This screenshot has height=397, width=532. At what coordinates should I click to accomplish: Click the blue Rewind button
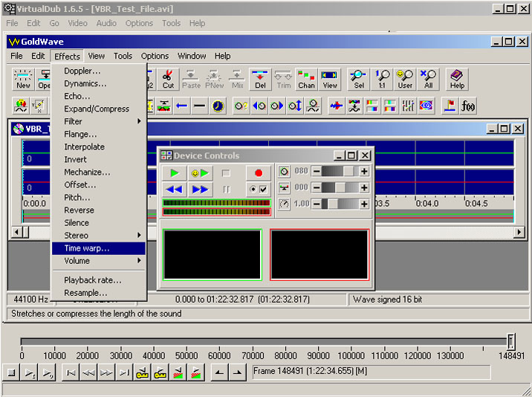pos(175,189)
